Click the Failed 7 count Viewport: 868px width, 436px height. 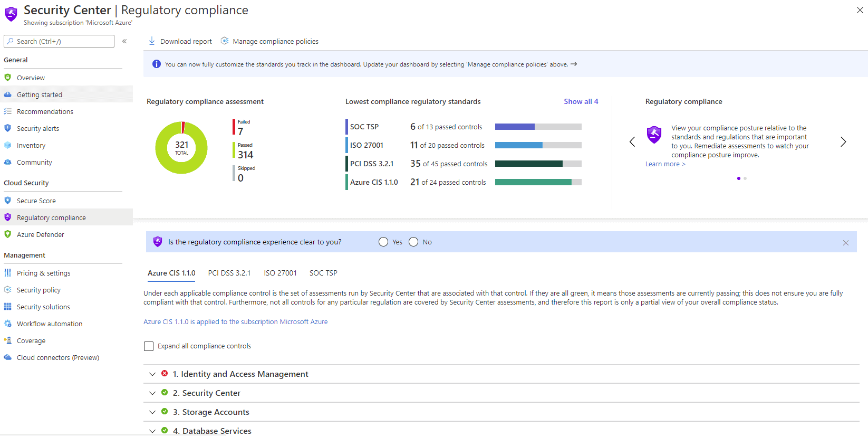tap(242, 127)
